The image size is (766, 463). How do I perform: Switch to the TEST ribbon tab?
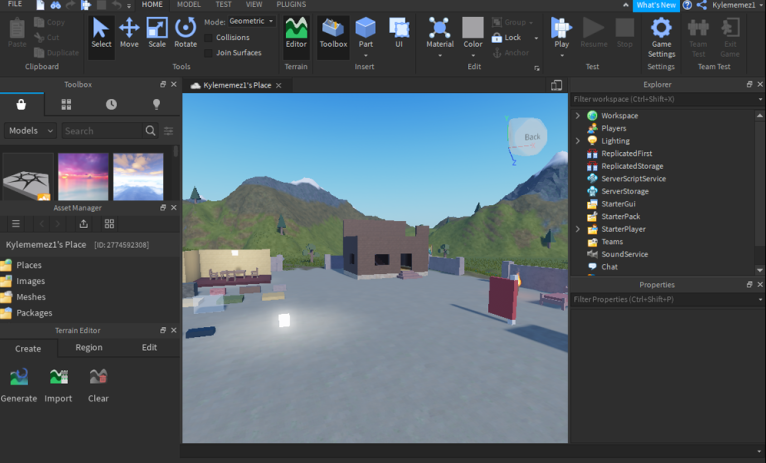click(x=223, y=4)
